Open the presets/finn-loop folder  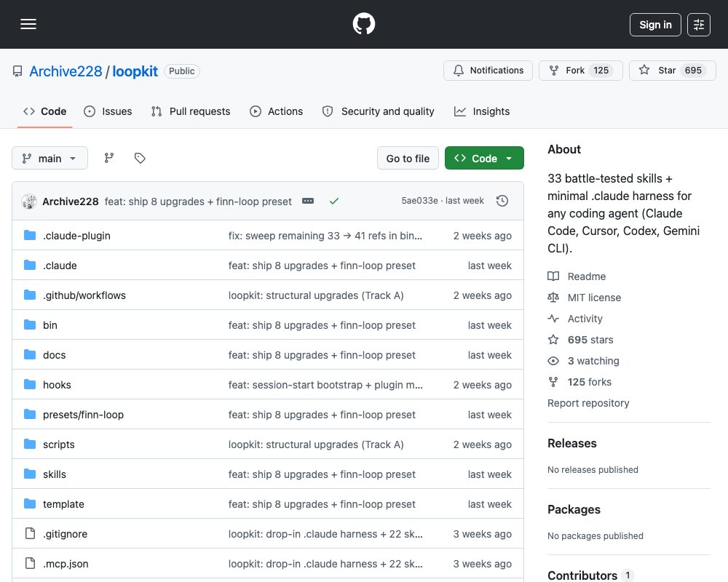pyautogui.click(x=83, y=415)
